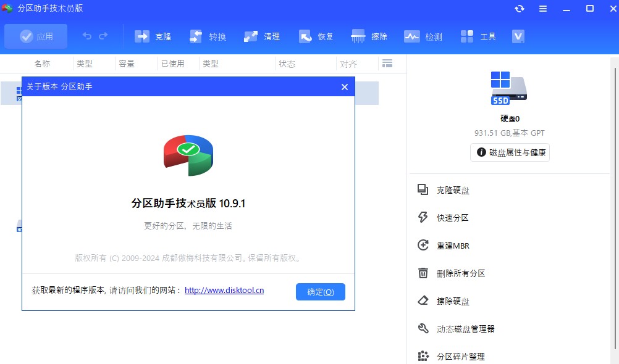This screenshot has height=364, width=619.
Task: Close the 关于版本 分区助手 dialog
Action: pos(345,87)
